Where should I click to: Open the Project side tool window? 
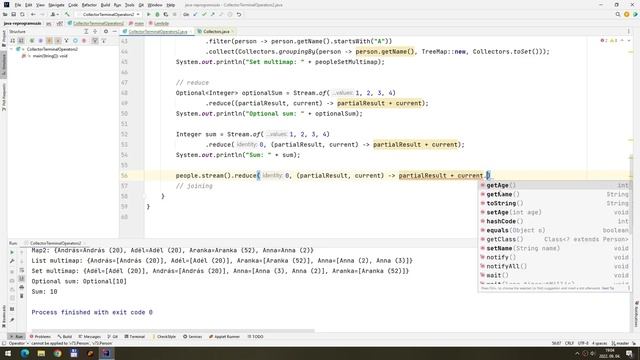point(4,38)
